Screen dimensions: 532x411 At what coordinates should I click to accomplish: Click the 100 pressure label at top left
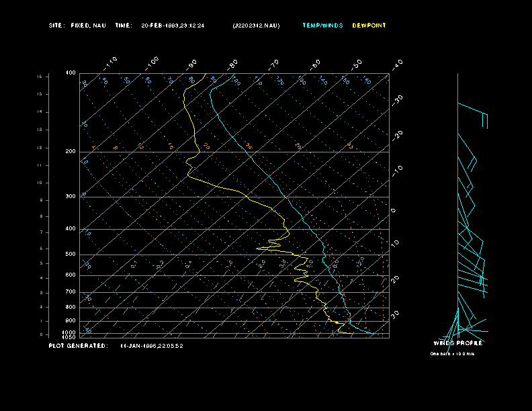71,73
